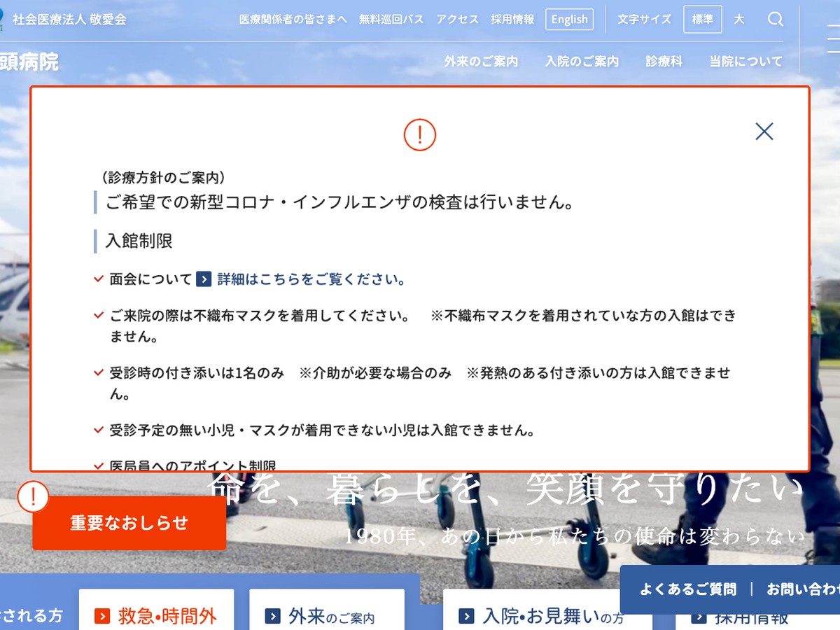The image size is (840, 630).
Task: Set text size to 標準
Action: point(702,20)
